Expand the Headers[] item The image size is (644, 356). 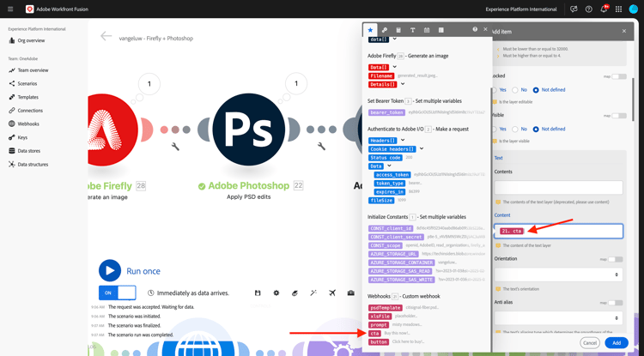[x=403, y=141]
